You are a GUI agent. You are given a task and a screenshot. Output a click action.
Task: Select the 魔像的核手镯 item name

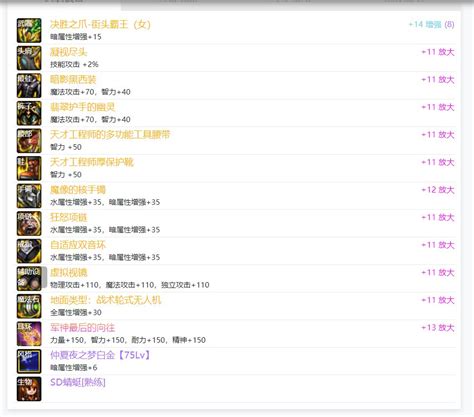click(x=78, y=190)
